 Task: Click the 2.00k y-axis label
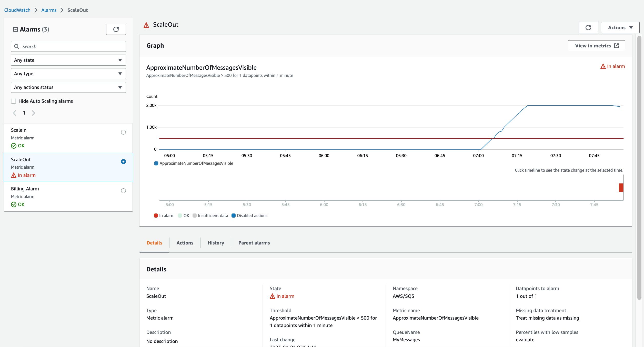[151, 106]
